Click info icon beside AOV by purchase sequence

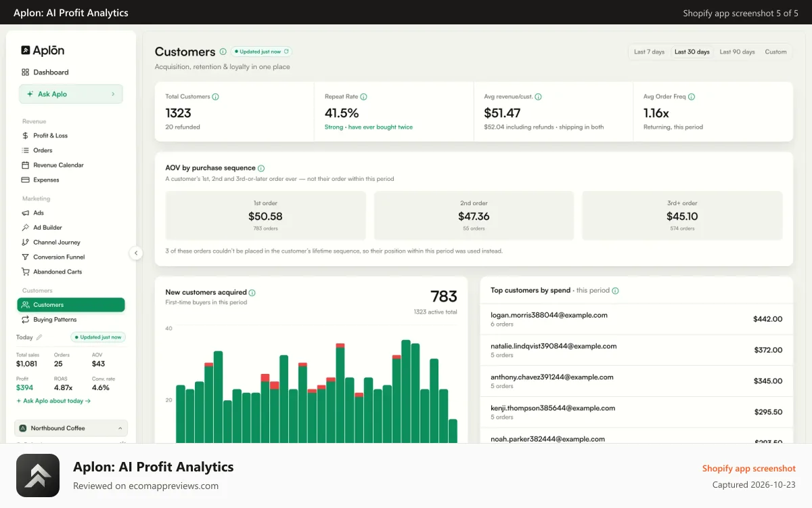(261, 168)
